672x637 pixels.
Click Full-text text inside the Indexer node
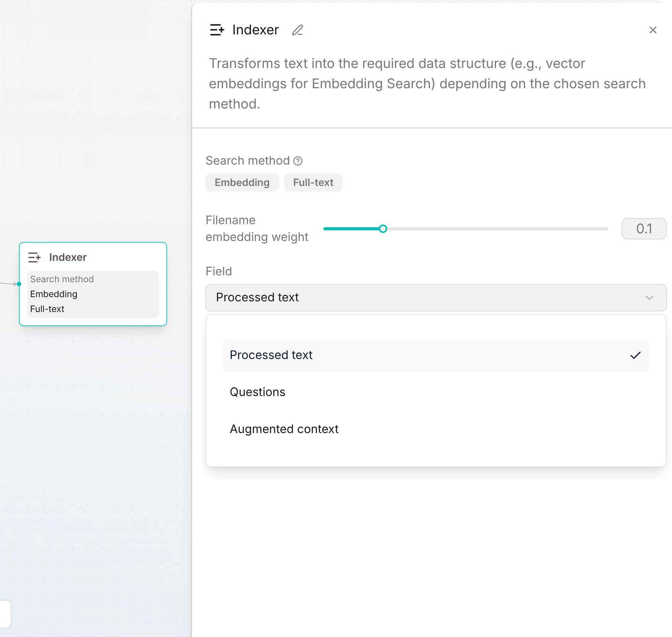(47, 309)
